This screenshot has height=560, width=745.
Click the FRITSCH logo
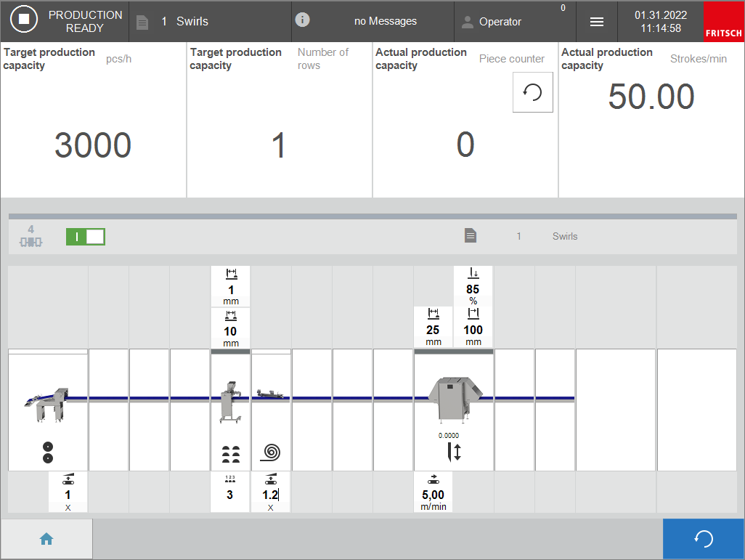click(724, 22)
